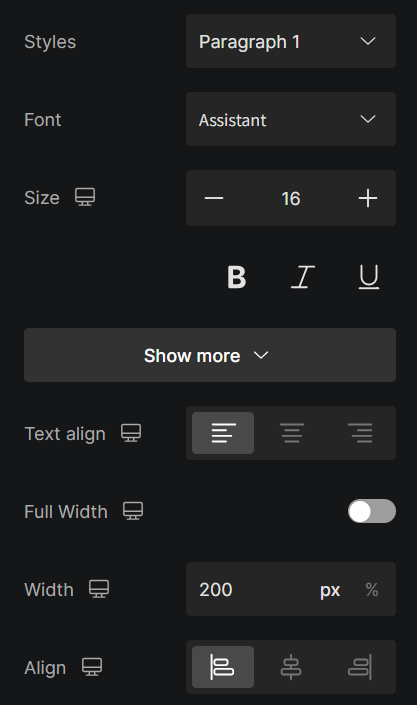Switch width unit to percent
This screenshot has width=417, height=705.
(x=372, y=589)
